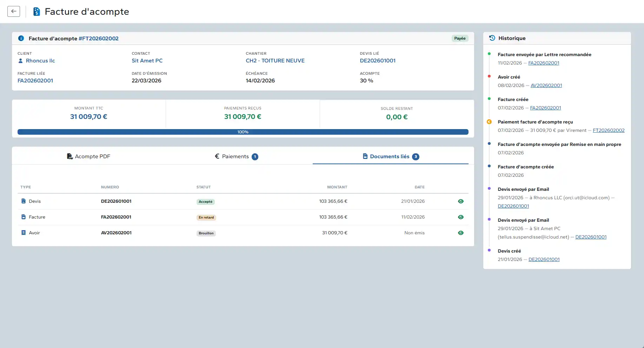This screenshot has width=644, height=348.
Task: Click the Payée status badge
Action: pyautogui.click(x=460, y=38)
